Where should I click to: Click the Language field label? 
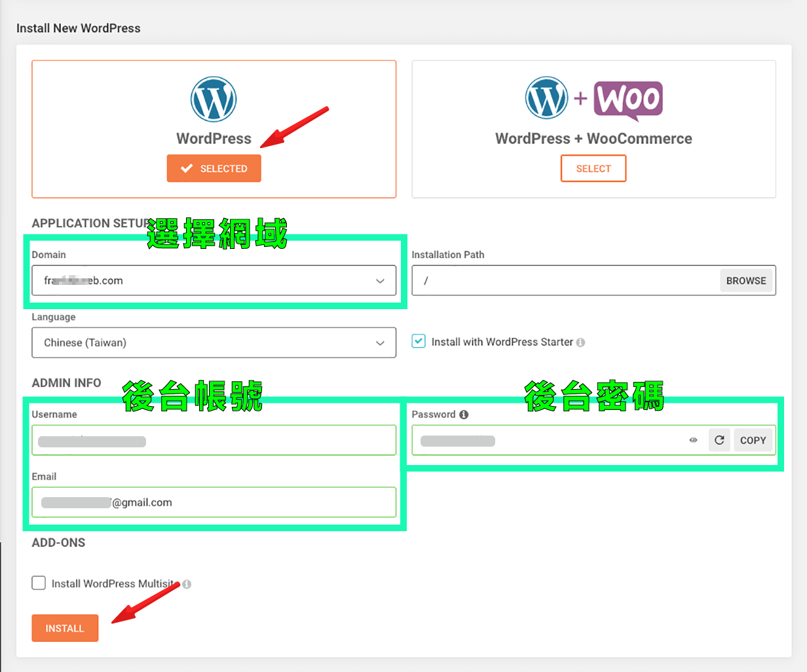click(x=54, y=317)
